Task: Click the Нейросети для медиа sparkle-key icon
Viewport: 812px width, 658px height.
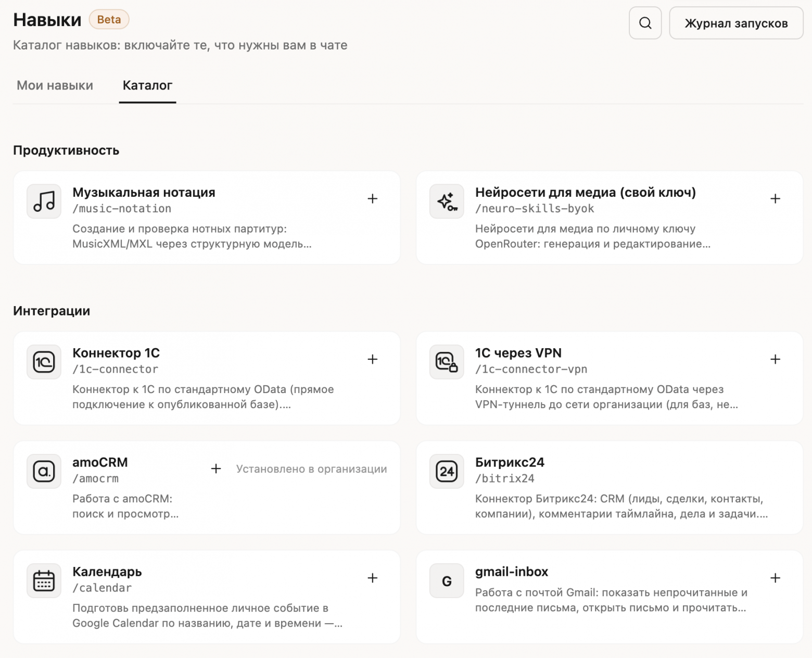Action: pyautogui.click(x=447, y=201)
